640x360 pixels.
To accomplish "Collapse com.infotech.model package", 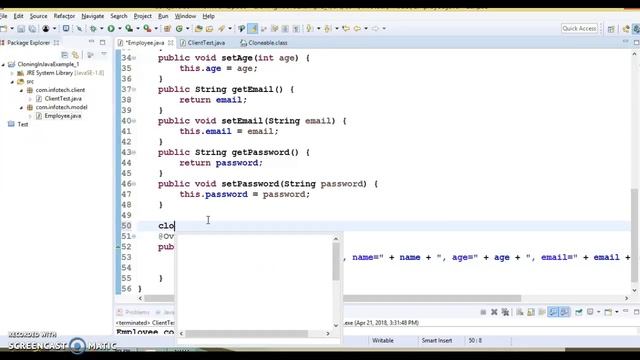I will (21, 107).
